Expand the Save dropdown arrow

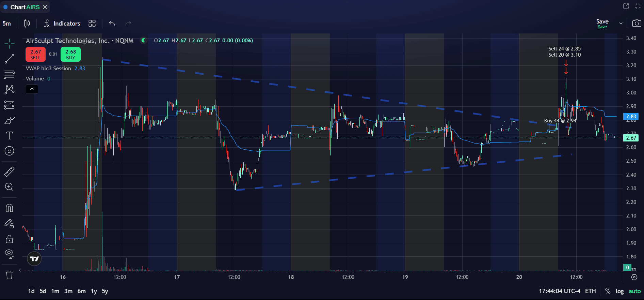point(621,23)
